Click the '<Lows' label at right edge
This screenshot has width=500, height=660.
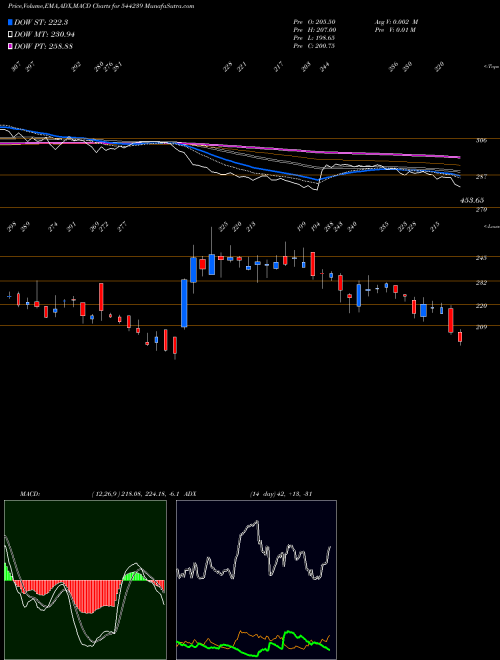pyautogui.click(x=491, y=226)
